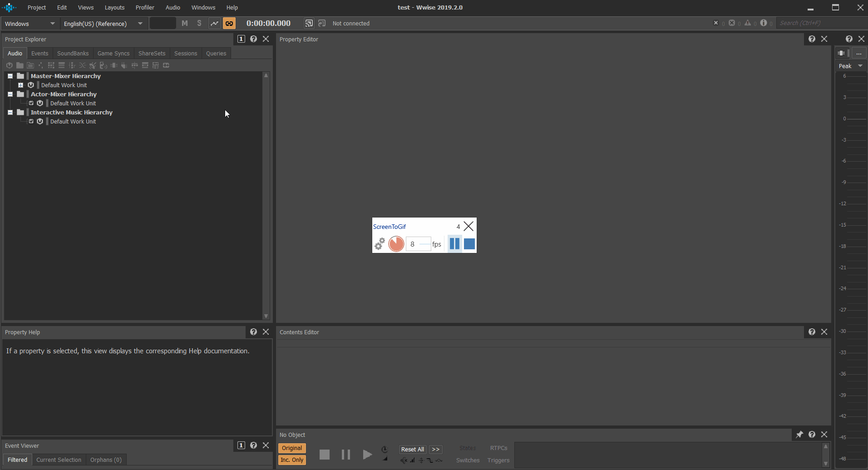Click the remote connect icon next to the timer

(x=309, y=23)
